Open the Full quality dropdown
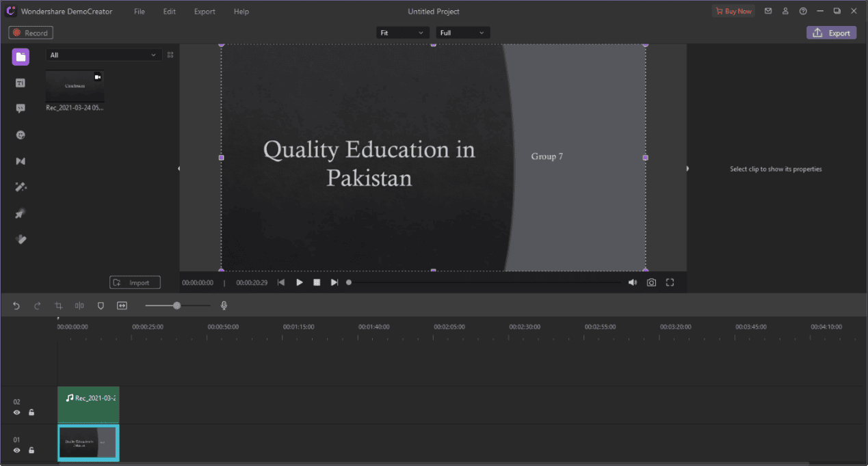 [463, 33]
